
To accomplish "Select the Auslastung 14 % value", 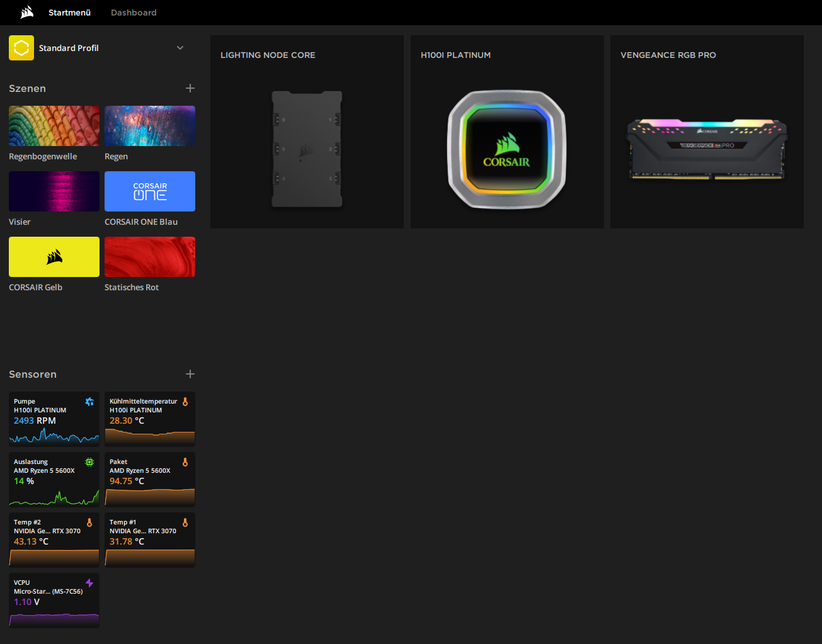I will (24, 481).
